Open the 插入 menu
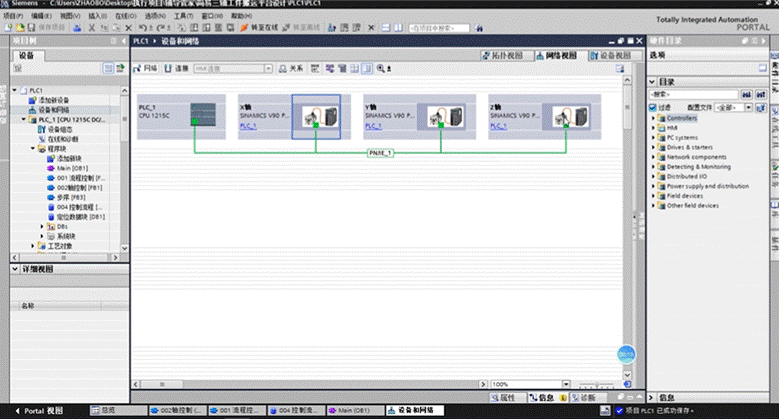The image size is (779, 419). [98, 16]
